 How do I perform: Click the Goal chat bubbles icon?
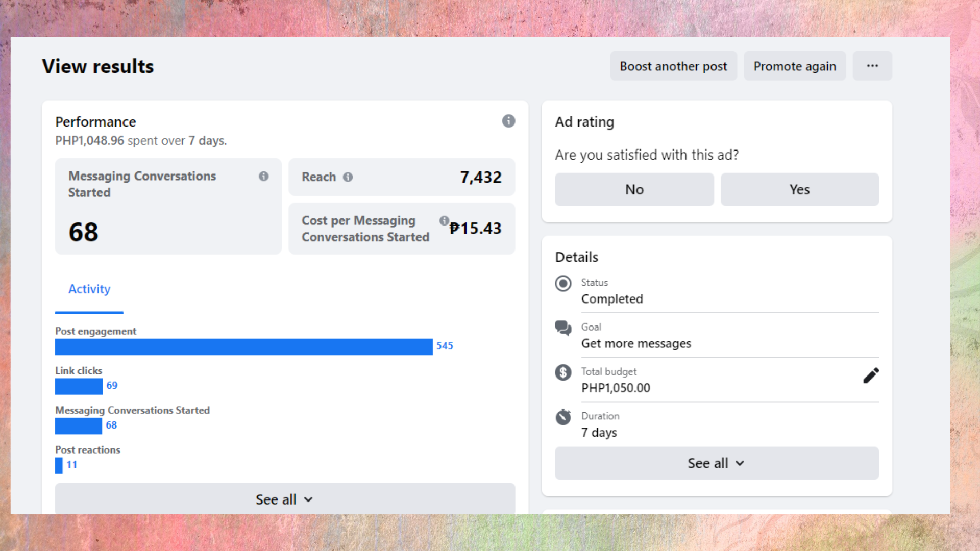[x=563, y=328]
